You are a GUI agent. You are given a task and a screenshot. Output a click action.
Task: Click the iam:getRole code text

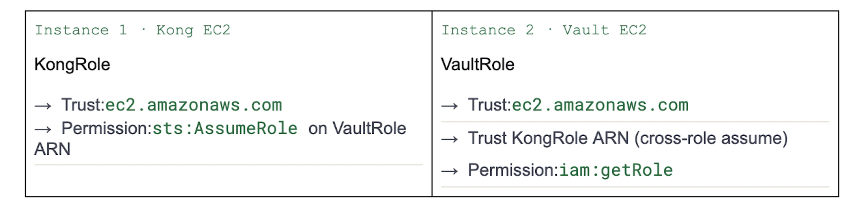coord(616,170)
